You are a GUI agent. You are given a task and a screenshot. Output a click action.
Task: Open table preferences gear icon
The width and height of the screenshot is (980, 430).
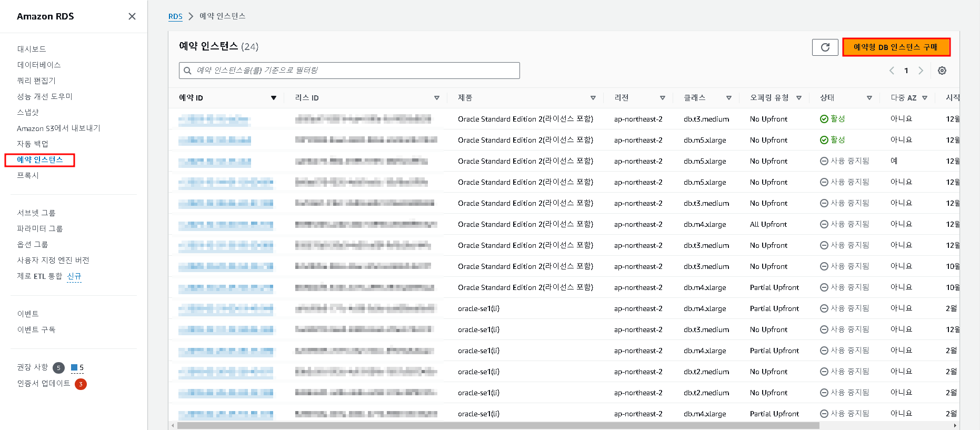pos(942,71)
